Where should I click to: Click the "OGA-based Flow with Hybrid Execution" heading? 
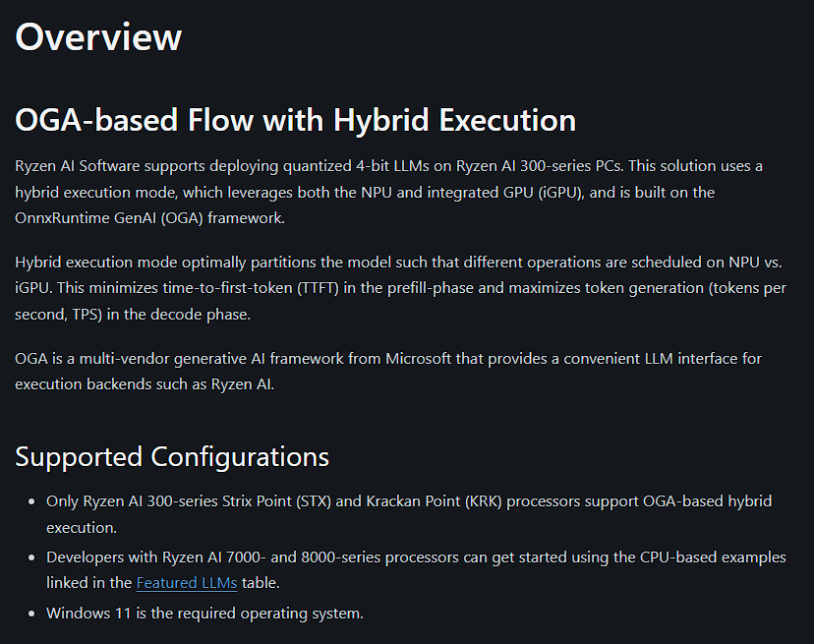pyautogui.click(x=295, y=121)
